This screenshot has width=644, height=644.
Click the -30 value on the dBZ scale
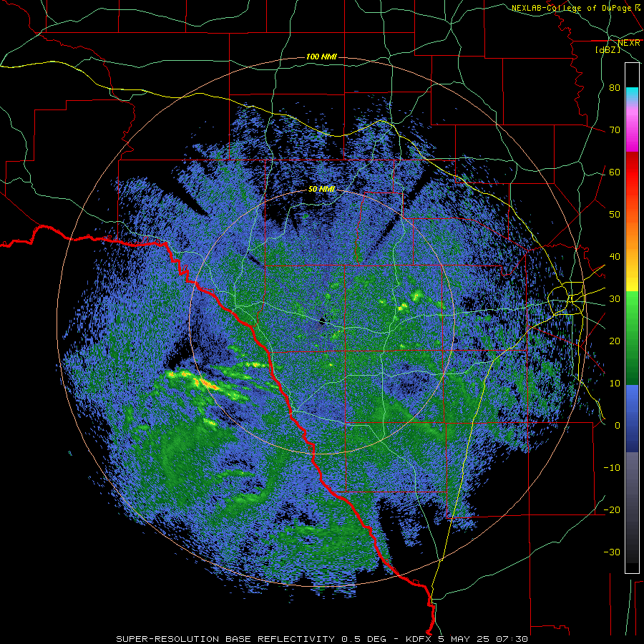click(612, 552)
